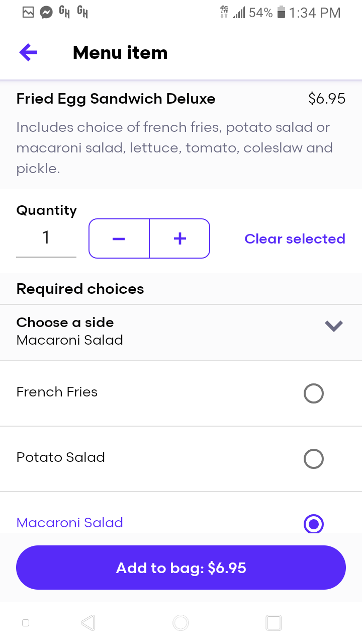362x644 pixels.
Task: Tap the first Grubhub status bar icon
Action: 64,12
